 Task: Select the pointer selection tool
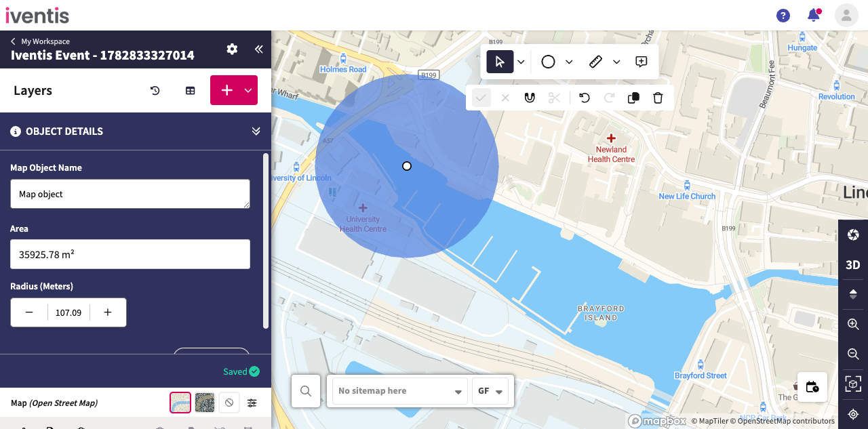[x=500, y=62]
